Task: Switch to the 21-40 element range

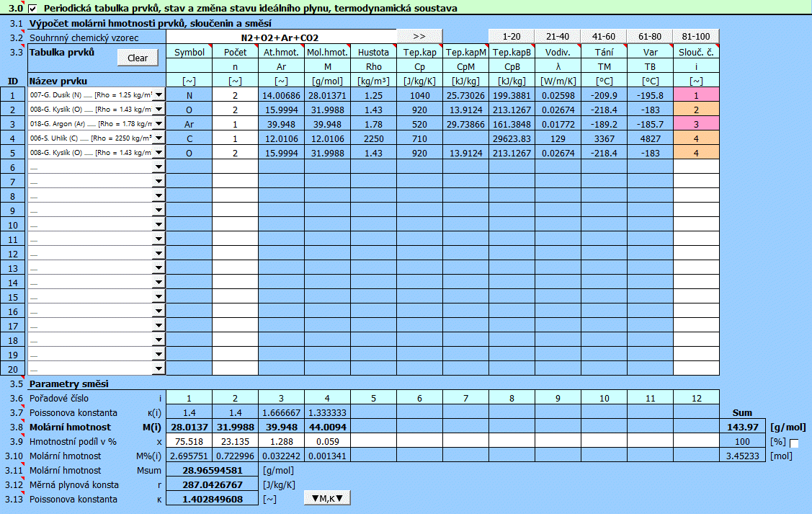Action: click(x=558, y=37)
